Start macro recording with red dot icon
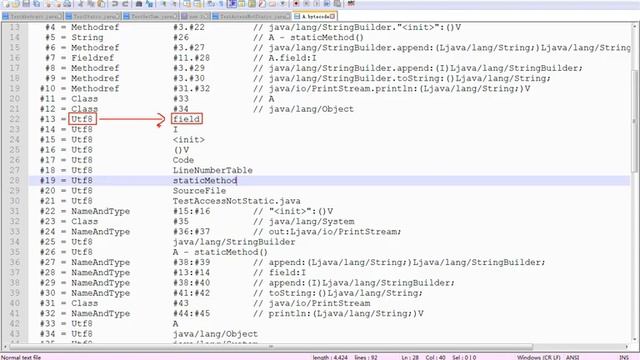 click(296, 4)
